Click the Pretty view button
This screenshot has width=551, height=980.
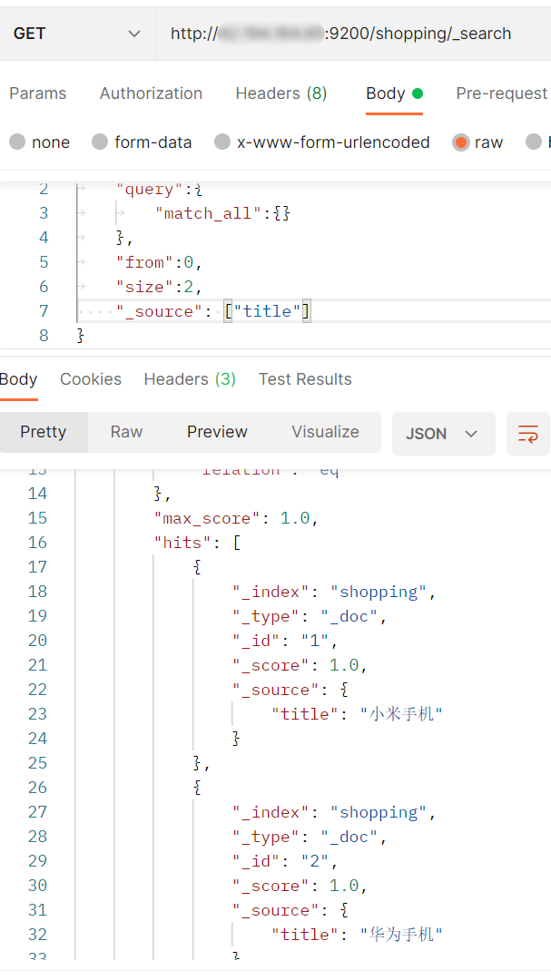pos(44,432)
